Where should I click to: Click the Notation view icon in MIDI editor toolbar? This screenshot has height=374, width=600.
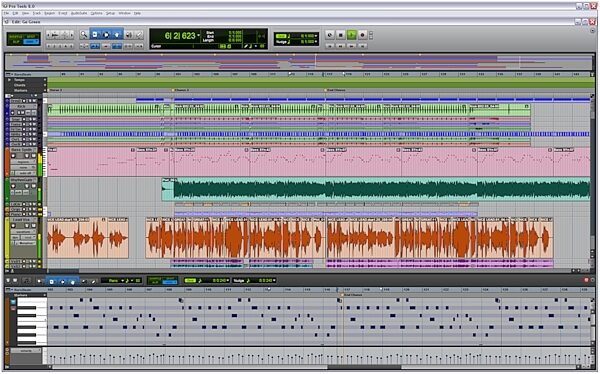coord(26,281)
